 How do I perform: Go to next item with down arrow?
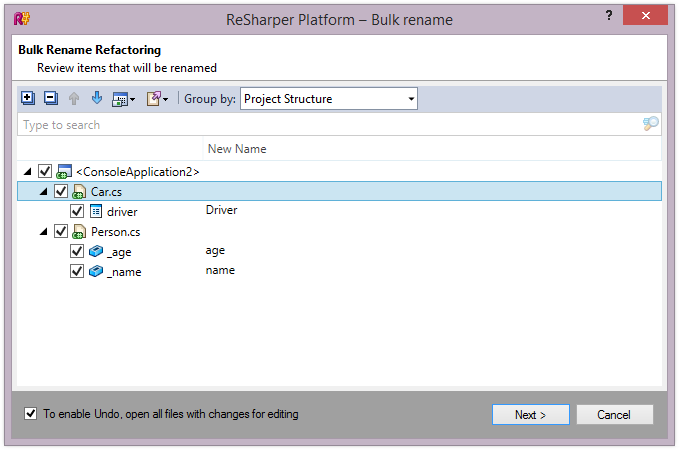97,98
